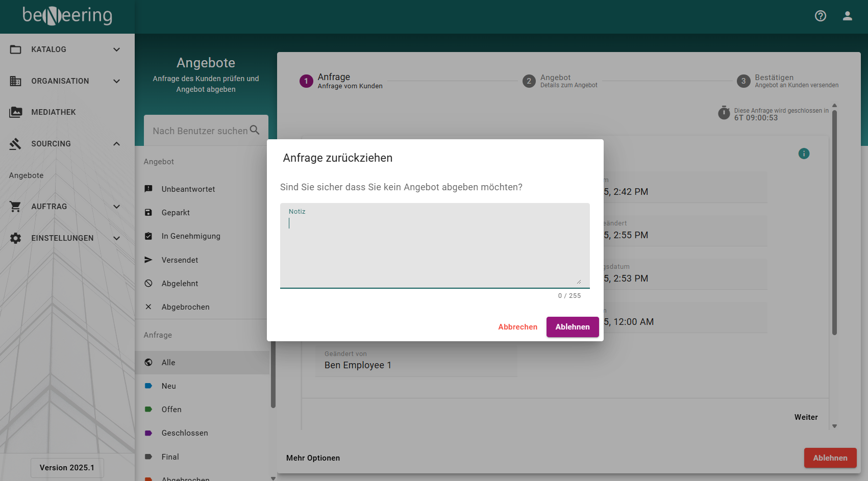Open Angebote under Sourcing

click(x=27, y=175)
